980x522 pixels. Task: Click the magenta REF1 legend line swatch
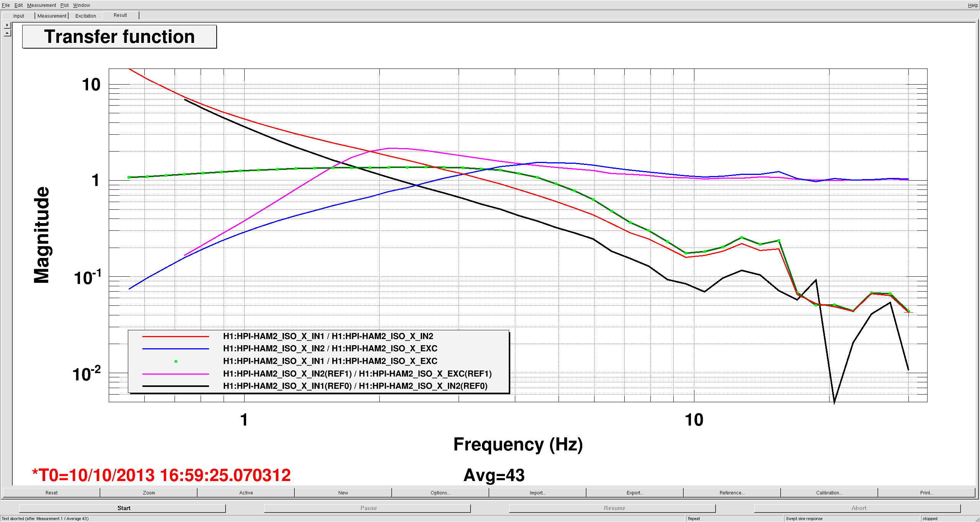(x=175, y=374)
